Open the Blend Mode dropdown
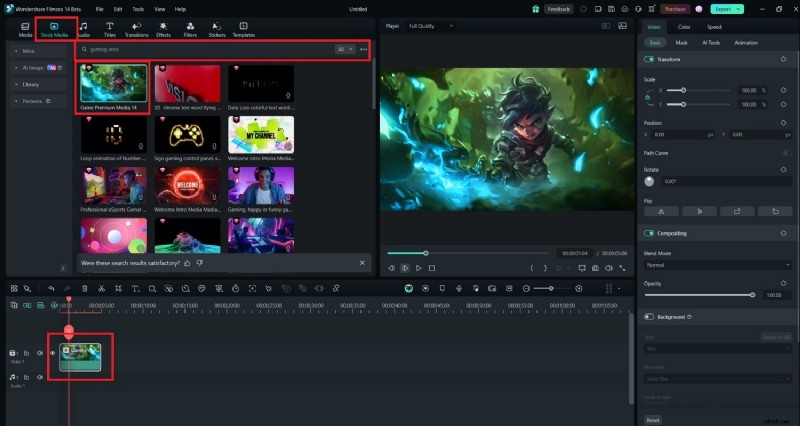800x426 pixels. (x=716, y=265)
